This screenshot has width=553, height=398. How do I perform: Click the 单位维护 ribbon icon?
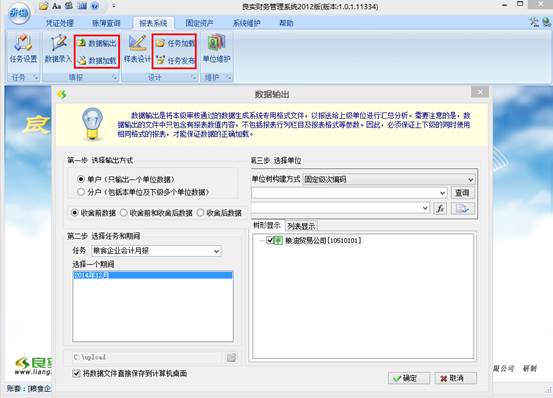(x=216, y=49)
